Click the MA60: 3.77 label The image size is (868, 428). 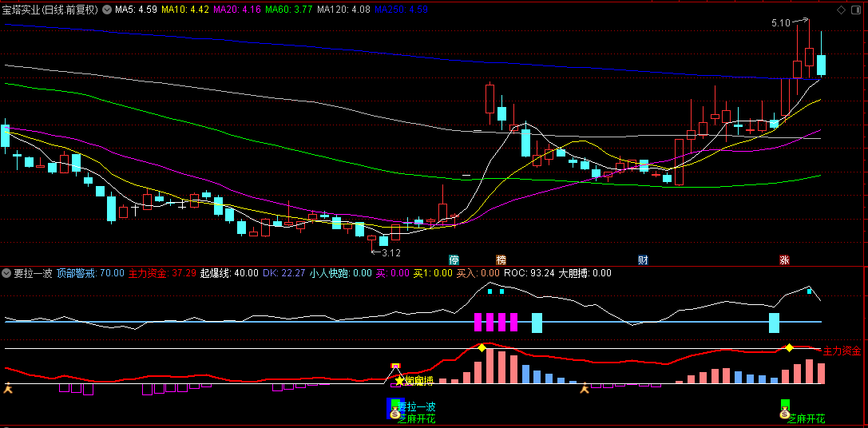(290, 10)
